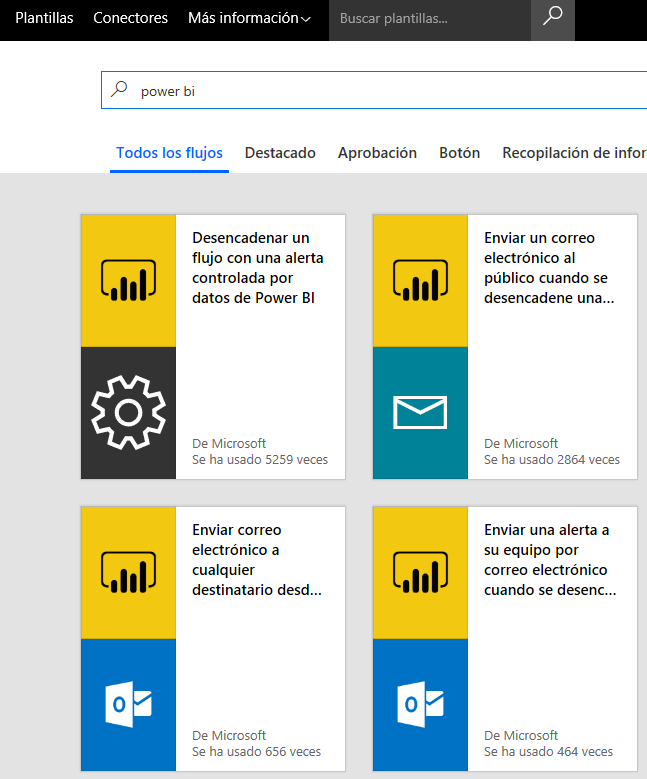Image resolution: width=647 pixels, height=779 pixels.
Task: Click 'Se ha usado 656 veces' text
Action: tap(256, 752)
